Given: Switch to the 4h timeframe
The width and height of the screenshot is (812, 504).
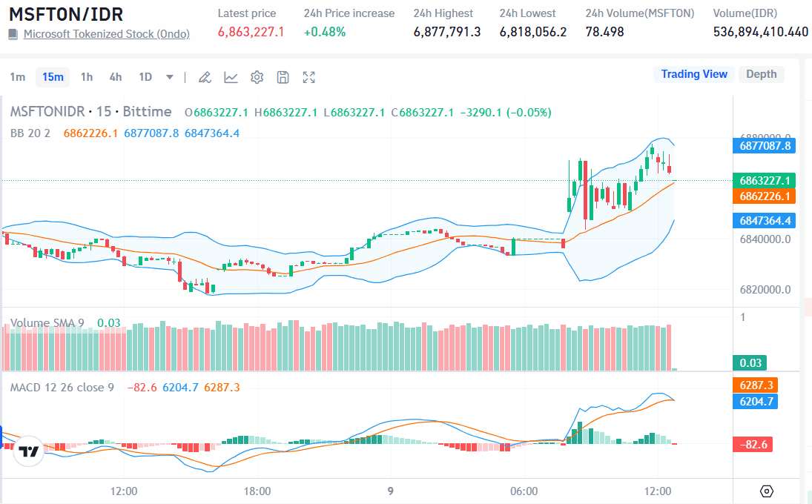Looking at the screenshot, I should [x=116, y=77].
